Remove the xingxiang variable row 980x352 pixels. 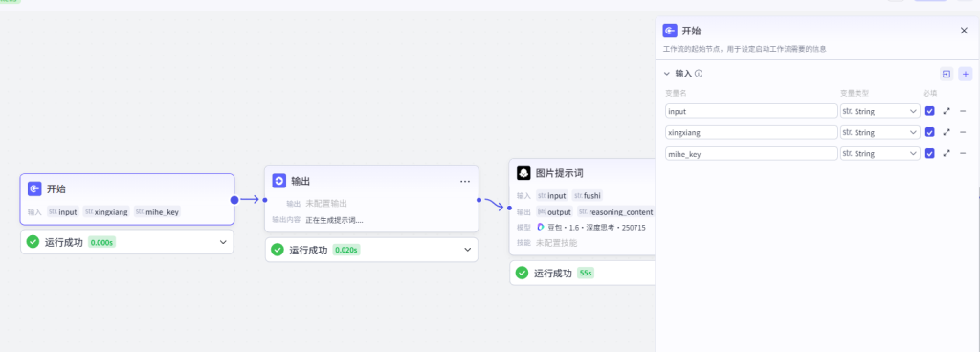click(x=963, y=132)
